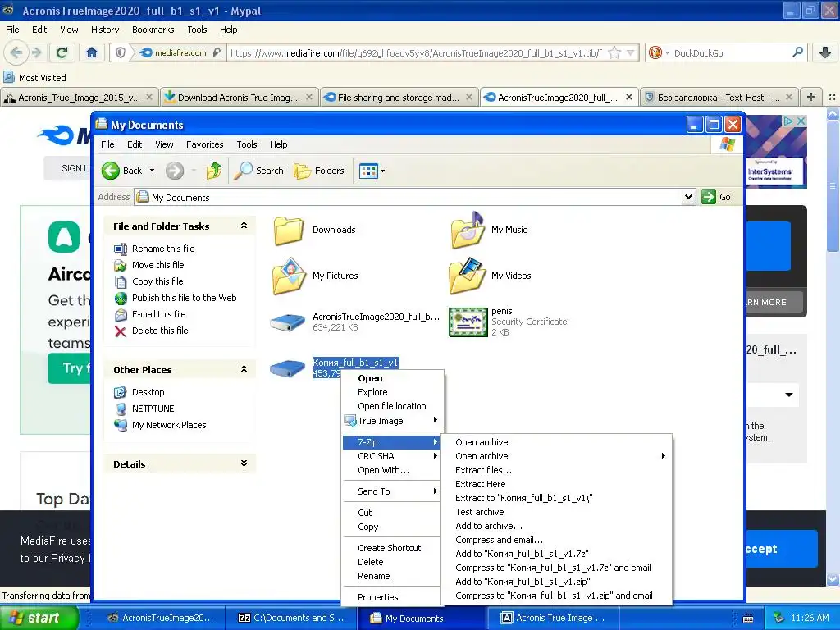Click the Explorer Forward arrow icon
The width and height of the screenshot is (840, 630).
coord(174,171)
